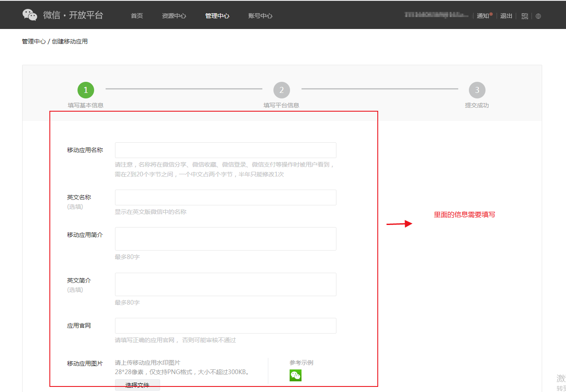Viewport: 566px width, 392px height.
Task: Go to 账号中心 in top navigation
Action: (x=260, y=16)
